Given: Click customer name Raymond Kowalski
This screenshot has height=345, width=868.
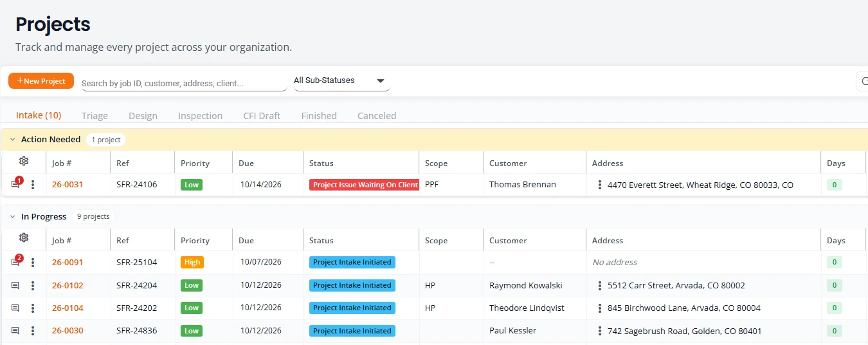Looking at the screenshot, I should [527, 285].
